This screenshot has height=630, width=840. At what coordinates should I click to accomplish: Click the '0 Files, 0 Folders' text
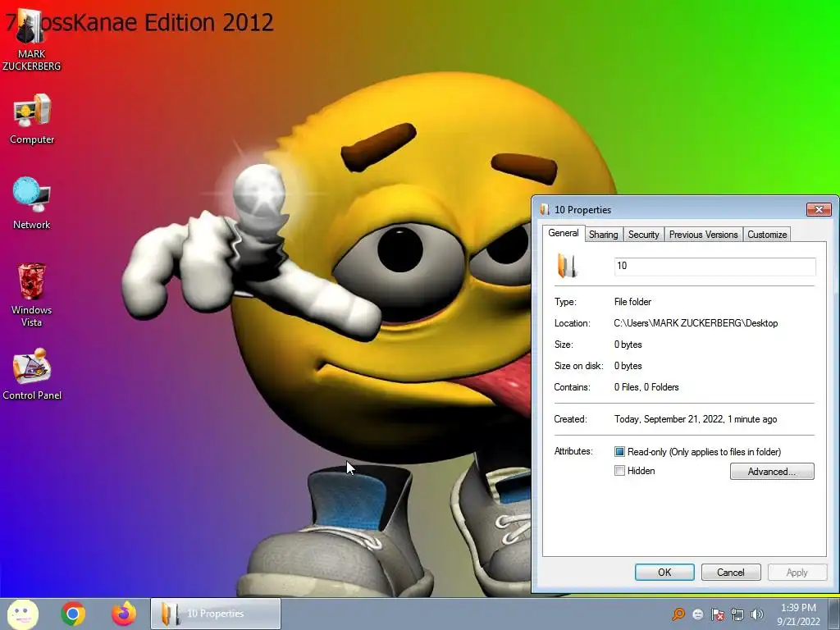coord(646,387)
